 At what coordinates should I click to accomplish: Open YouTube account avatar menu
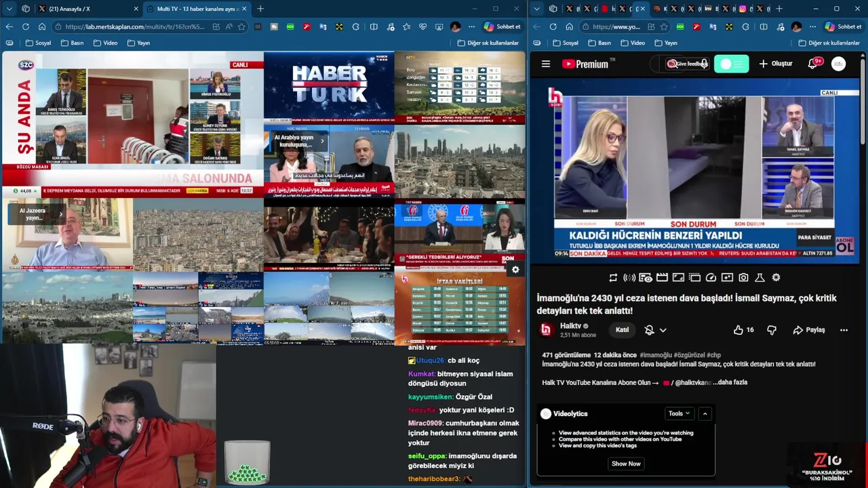pyautogui.click(x=839, y=64)
